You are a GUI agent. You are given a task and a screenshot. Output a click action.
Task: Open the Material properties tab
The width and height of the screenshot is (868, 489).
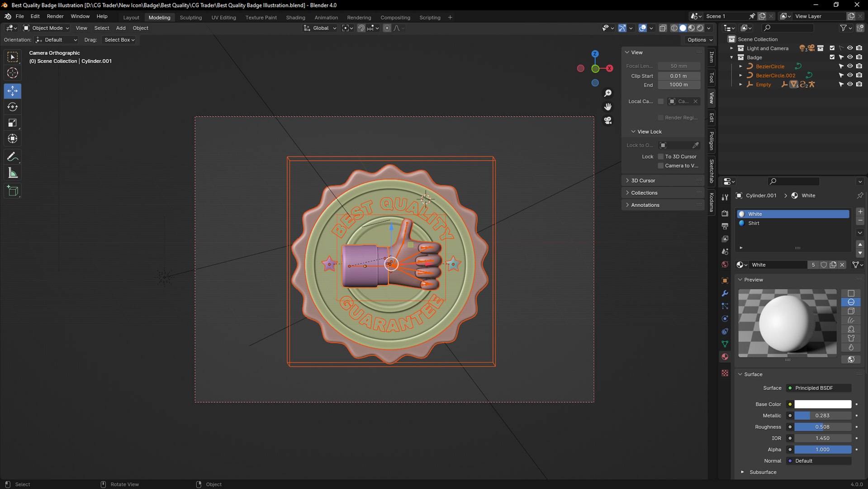(x=725, y=357)
